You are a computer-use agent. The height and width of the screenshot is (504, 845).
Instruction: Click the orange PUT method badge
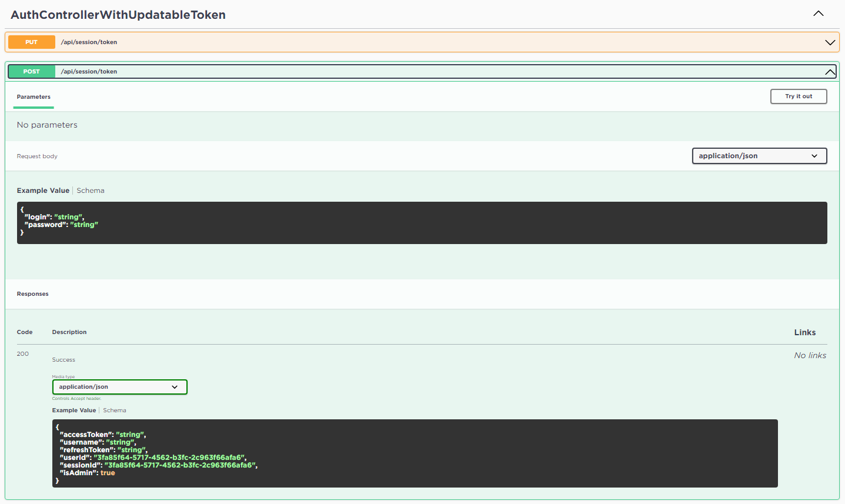tap(32, 42)
